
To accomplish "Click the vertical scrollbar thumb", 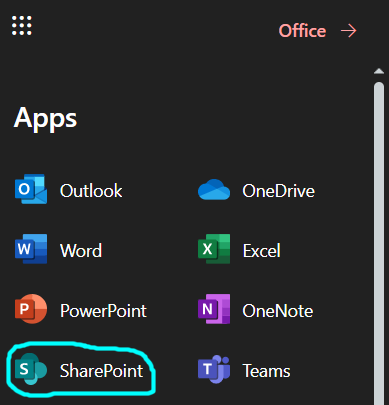I will pyautogui.click(x=379, y=243).
